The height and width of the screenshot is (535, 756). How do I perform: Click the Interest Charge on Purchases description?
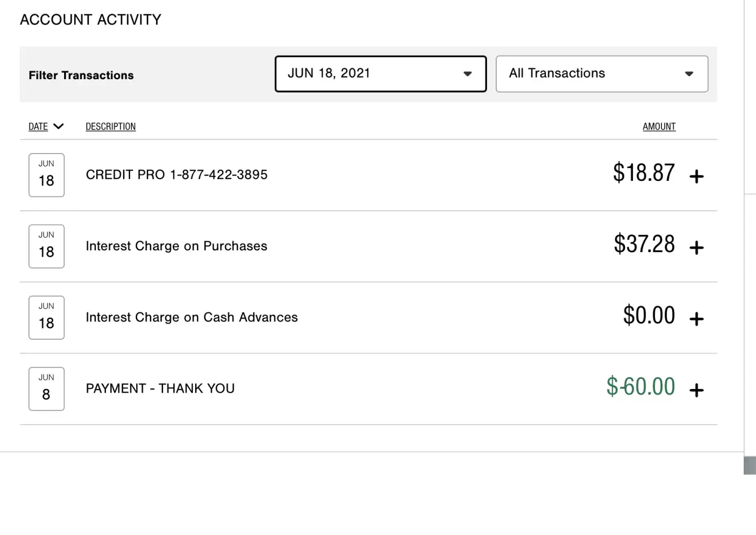tap(176, 246)
